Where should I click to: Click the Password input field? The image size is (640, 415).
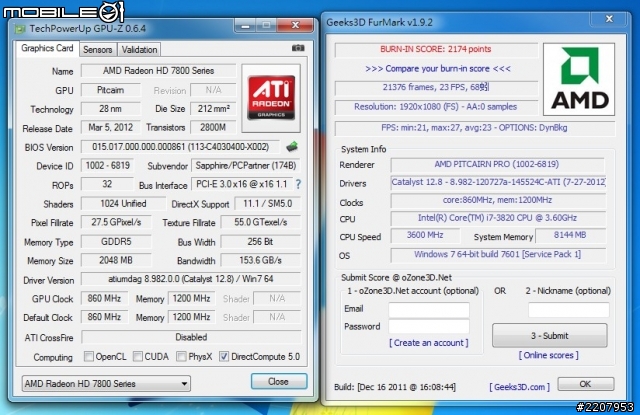(429, 327)
